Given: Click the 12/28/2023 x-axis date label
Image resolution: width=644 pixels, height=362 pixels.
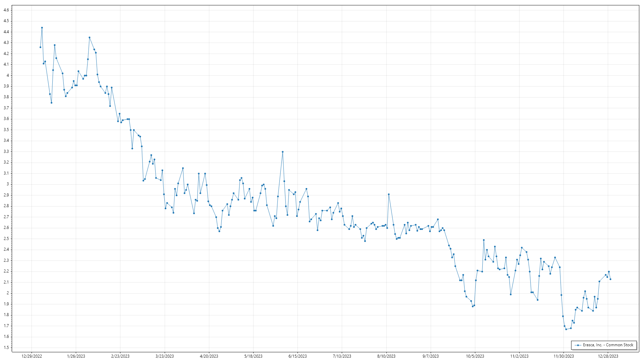Looking at the screenshot, I should [608, 356].
